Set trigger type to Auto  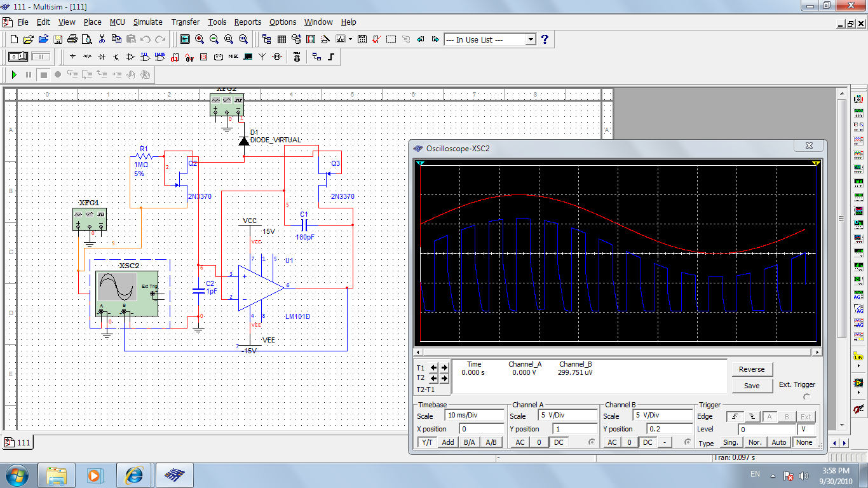coord(779,442)
